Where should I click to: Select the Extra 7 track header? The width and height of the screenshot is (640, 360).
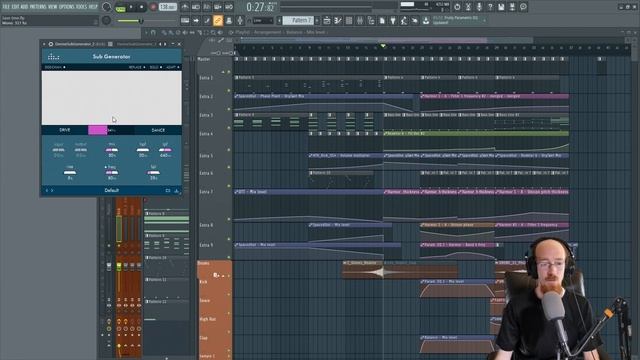(x=215, y=205)
